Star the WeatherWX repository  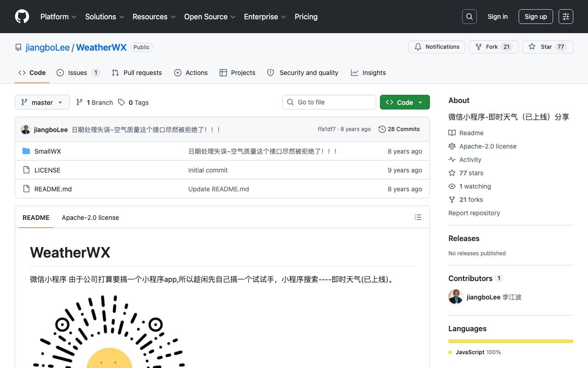point(548,47)
